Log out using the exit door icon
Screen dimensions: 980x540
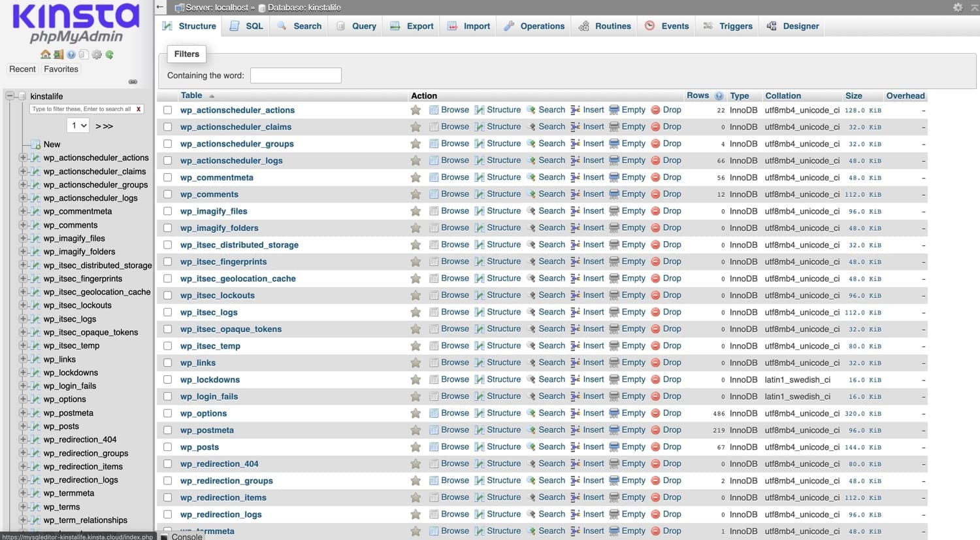pos(58,55)
